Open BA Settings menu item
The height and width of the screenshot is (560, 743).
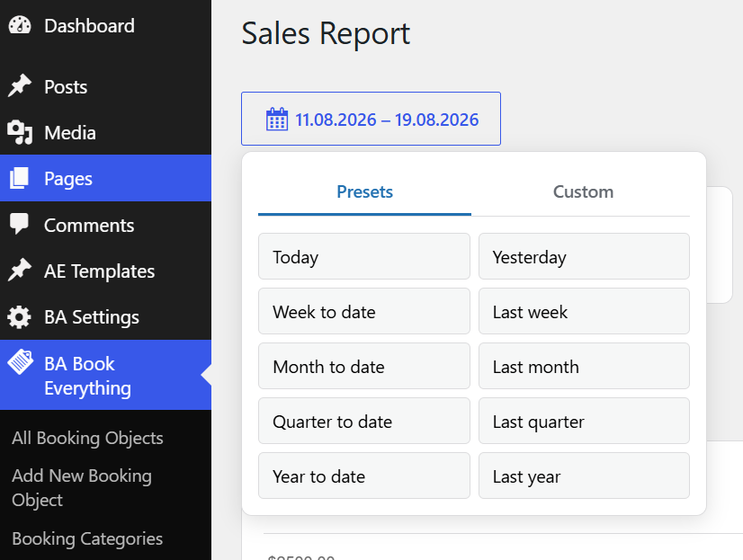[105, 317]
